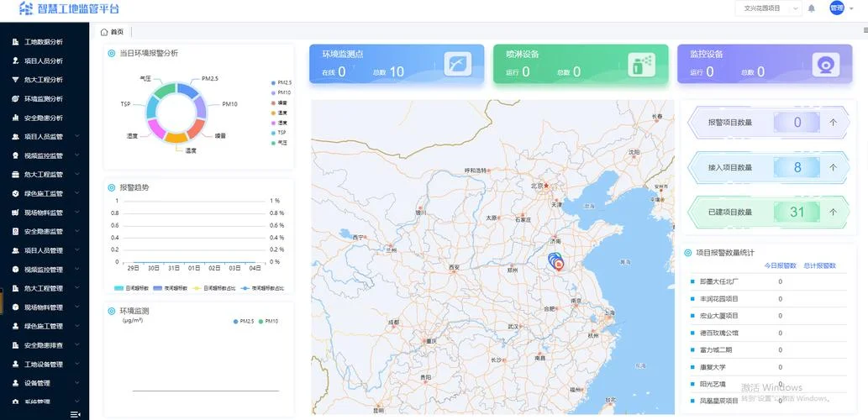Click the 今日报警数 column link
Viewport: 868px width, 420px height.
(x=780, y=265)
